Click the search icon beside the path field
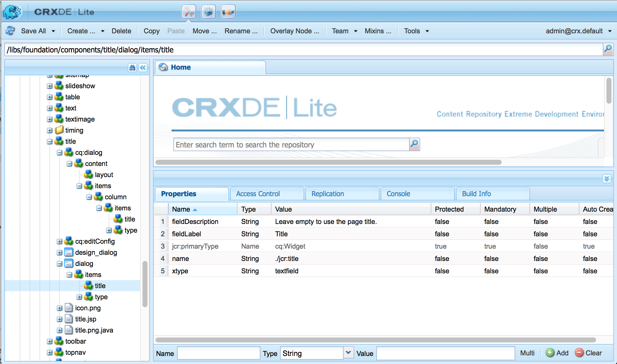617x364 pixels. coord(608,49)
